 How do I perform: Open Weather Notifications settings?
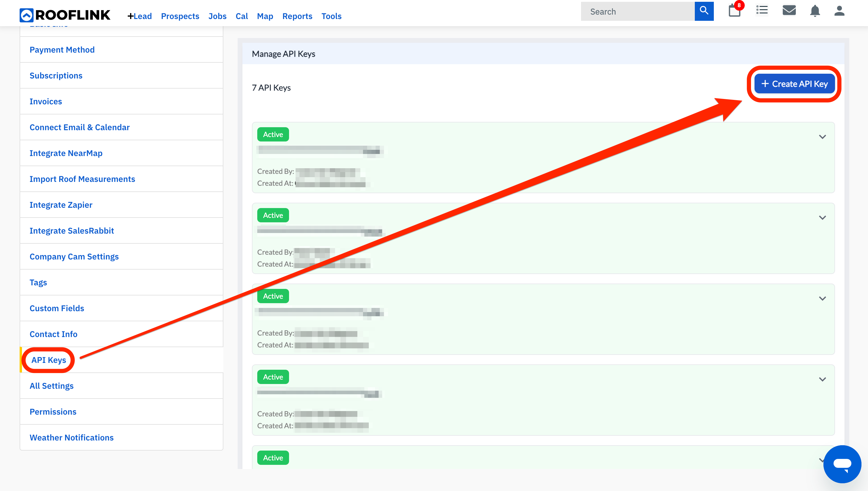121,438
